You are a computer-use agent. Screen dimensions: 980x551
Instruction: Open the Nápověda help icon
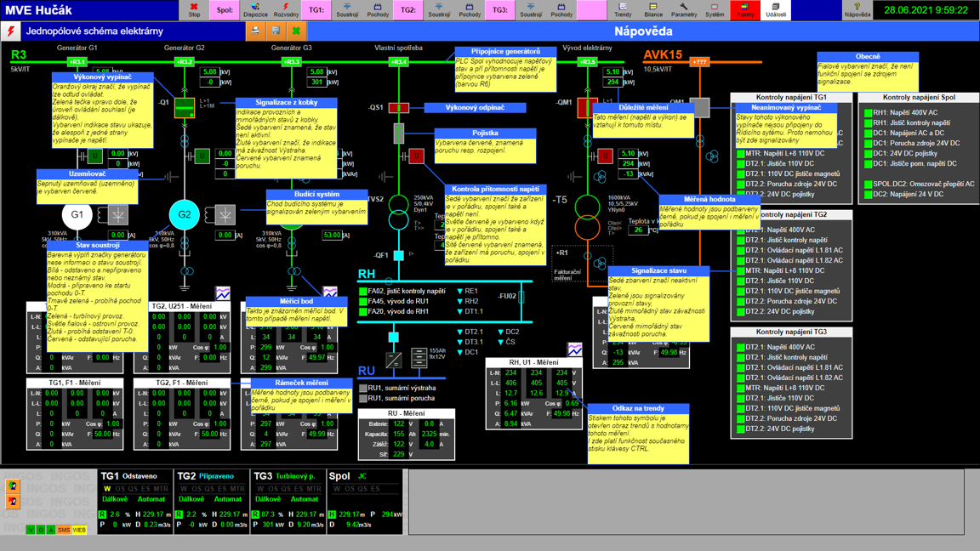click(x=857, y=10)
